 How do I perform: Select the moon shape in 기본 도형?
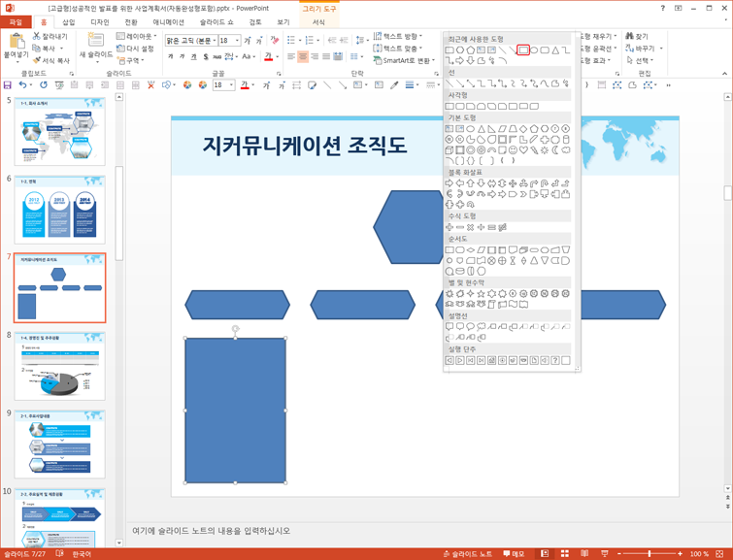click(555, 150)
